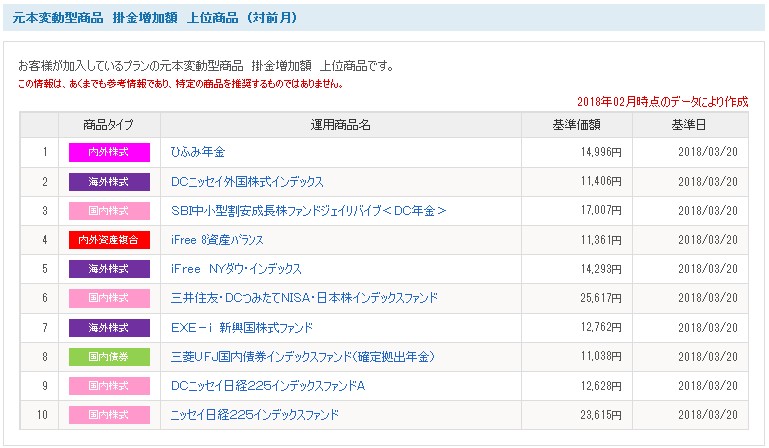Open the ひふみ年金 fund link

click(198, 152)
